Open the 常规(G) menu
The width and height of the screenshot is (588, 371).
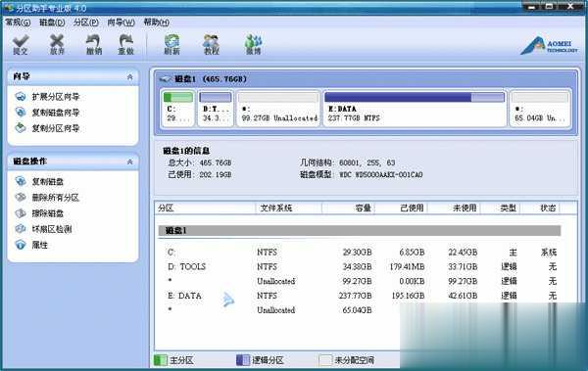click(x=18, y=23)
